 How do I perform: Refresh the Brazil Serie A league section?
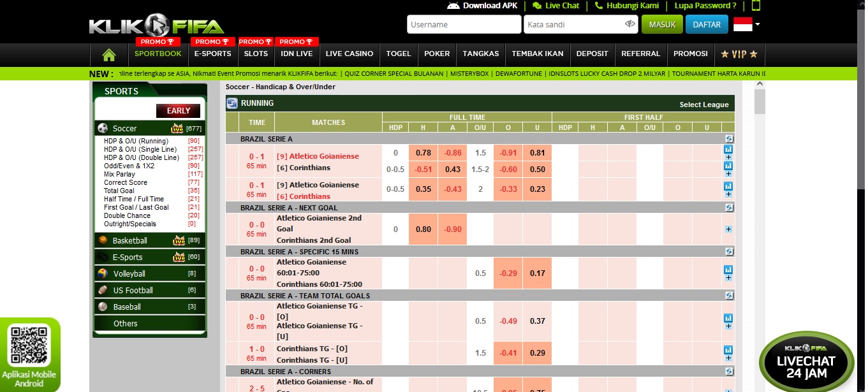click(729, 139)
